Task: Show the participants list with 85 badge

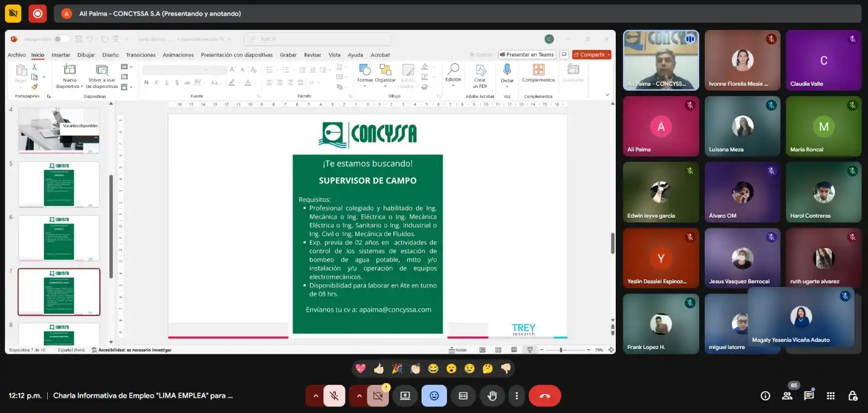Action: (x=787, y=396)
